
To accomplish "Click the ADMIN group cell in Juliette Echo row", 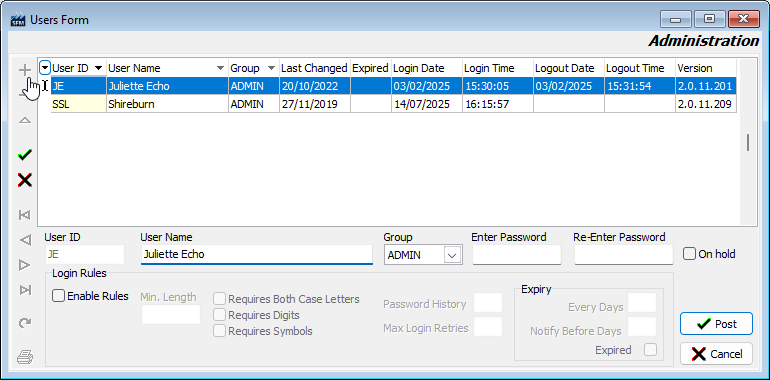I will click(254, 86).
